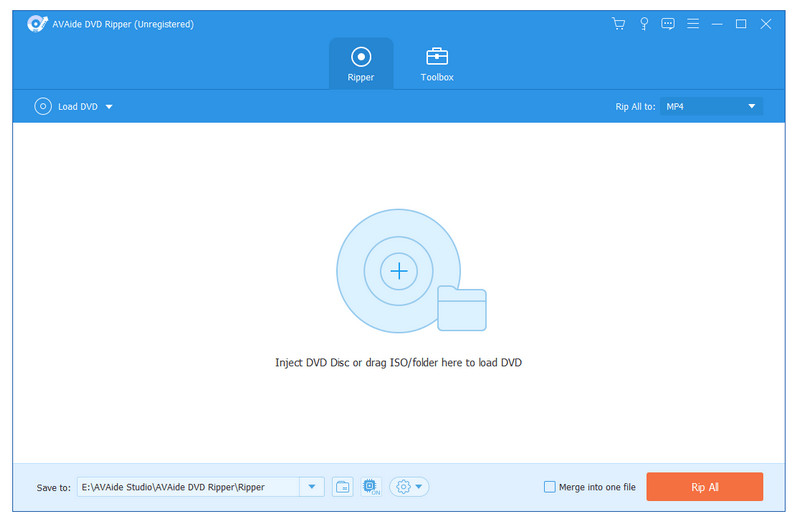Expand the Load DVD dropdown arrow
The width and height of the screenshot is (800, 522).
tap(109, 107)
